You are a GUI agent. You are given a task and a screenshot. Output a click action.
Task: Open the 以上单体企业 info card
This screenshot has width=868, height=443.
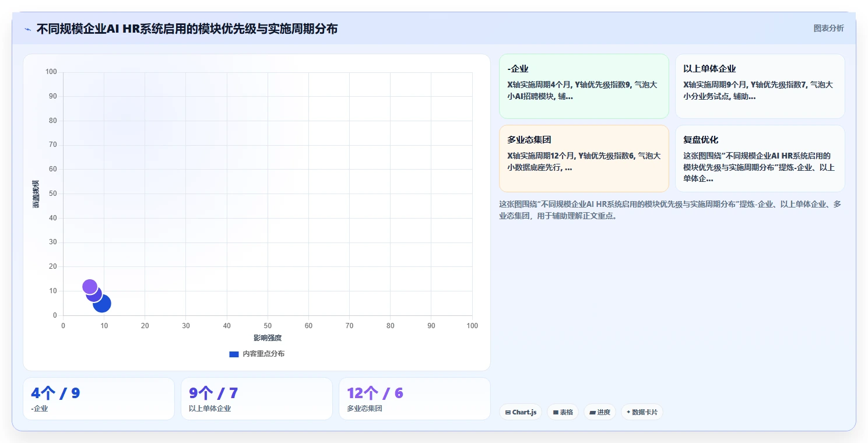coord(760,86)
